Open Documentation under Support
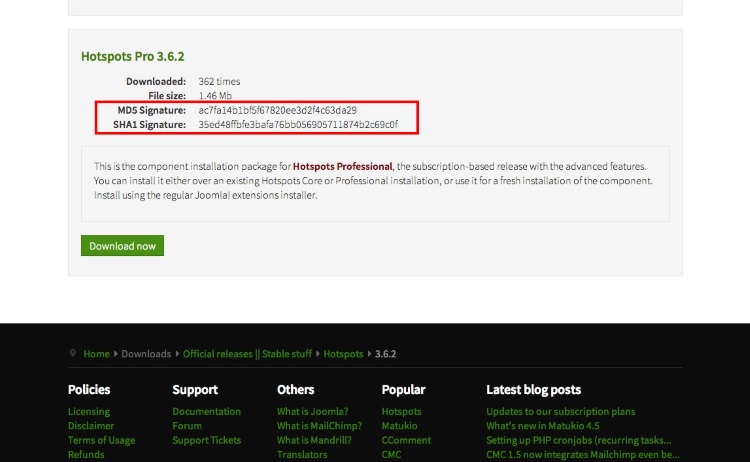 click(206, 412)
